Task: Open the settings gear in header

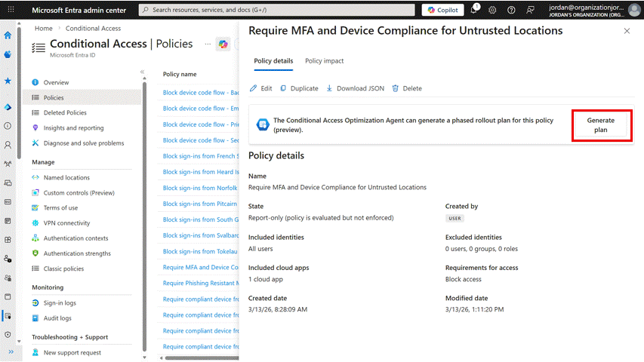Action: [x=492, y=10]
